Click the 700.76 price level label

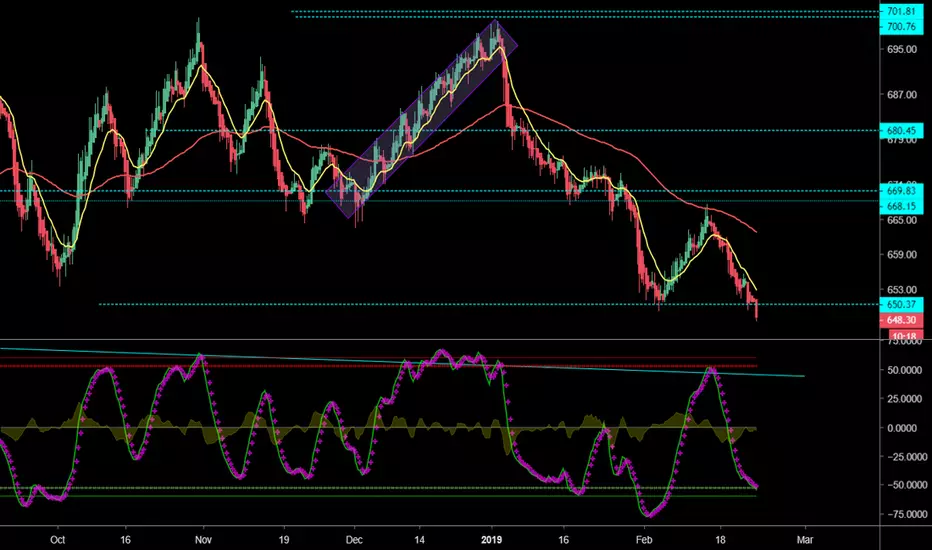[x=901, y=26]
